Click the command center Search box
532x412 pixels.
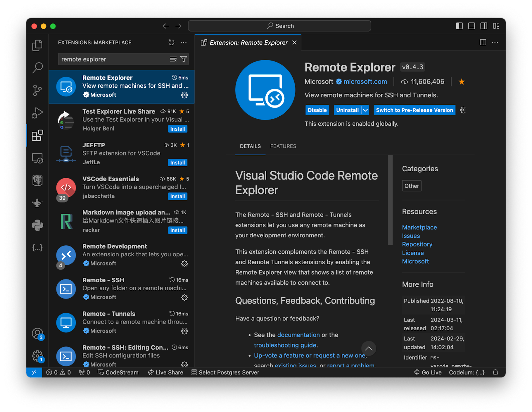click(x=280, y=26)
